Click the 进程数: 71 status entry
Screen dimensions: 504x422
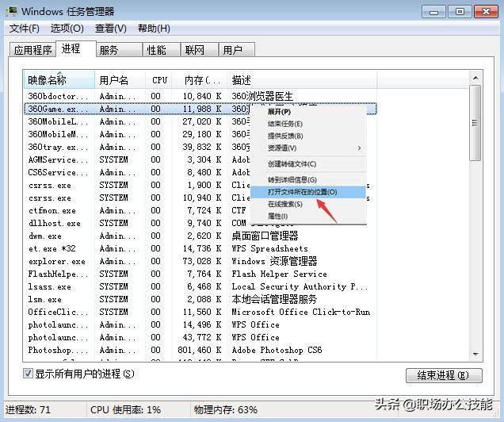point(28,410)
